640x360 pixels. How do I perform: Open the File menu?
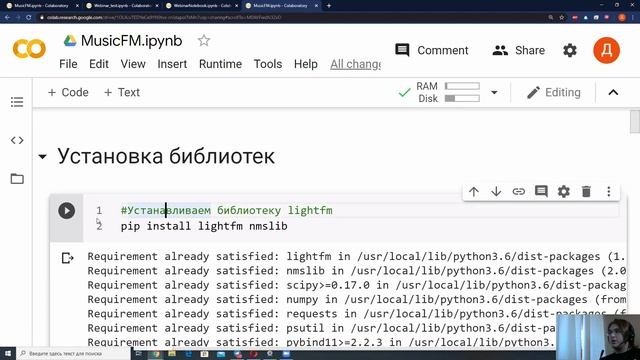68,64
